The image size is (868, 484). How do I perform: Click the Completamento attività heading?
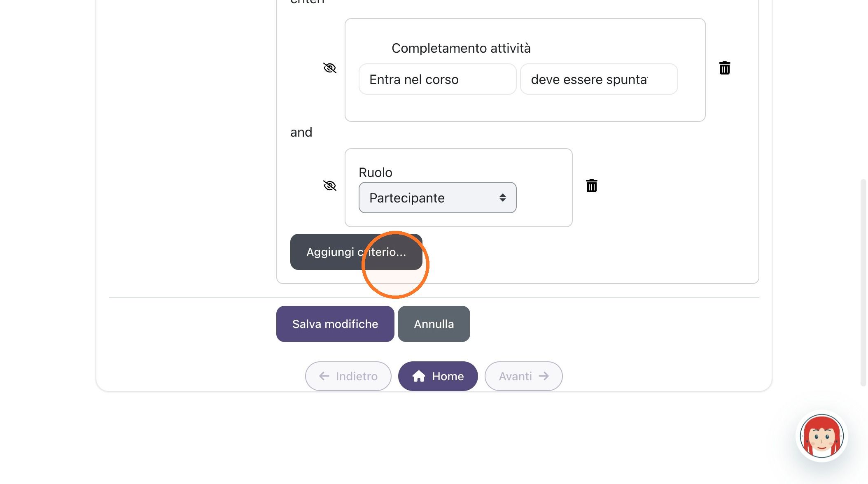(461, 48)
